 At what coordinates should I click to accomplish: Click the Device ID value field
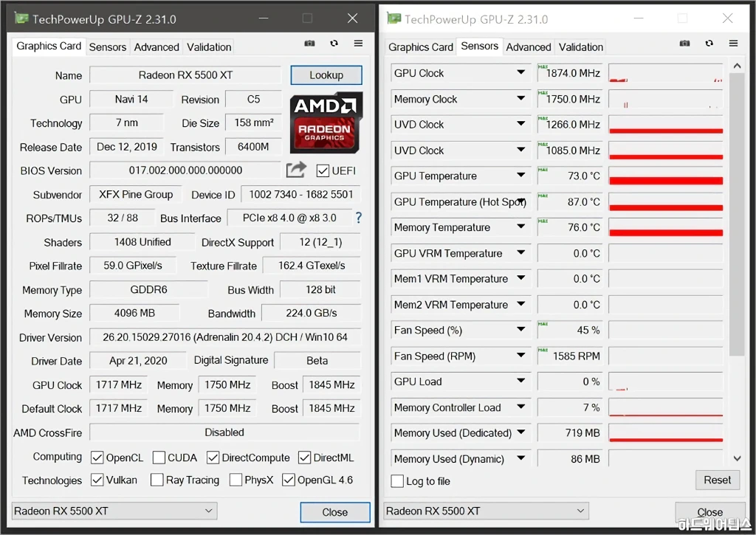[x=300, y=194]
